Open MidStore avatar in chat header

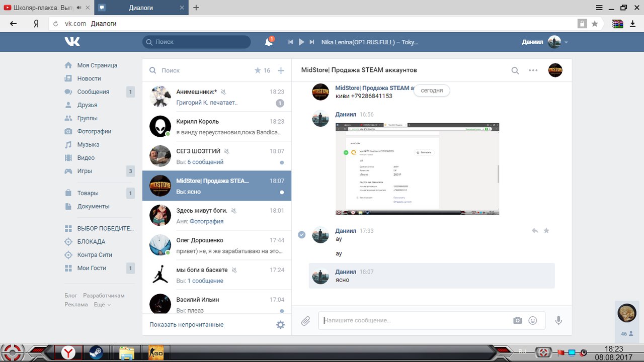pyautogui.click(x=555, y=70)
